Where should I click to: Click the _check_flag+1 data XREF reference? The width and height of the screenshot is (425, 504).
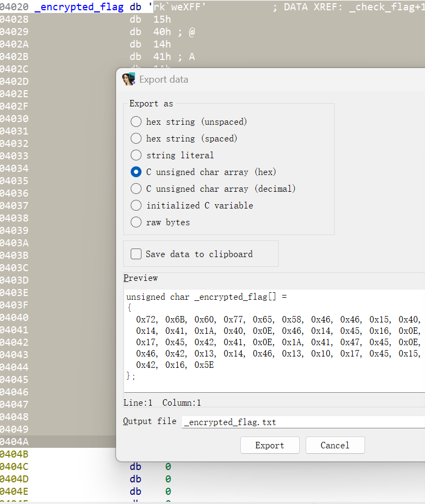click(x=387, y=8)
